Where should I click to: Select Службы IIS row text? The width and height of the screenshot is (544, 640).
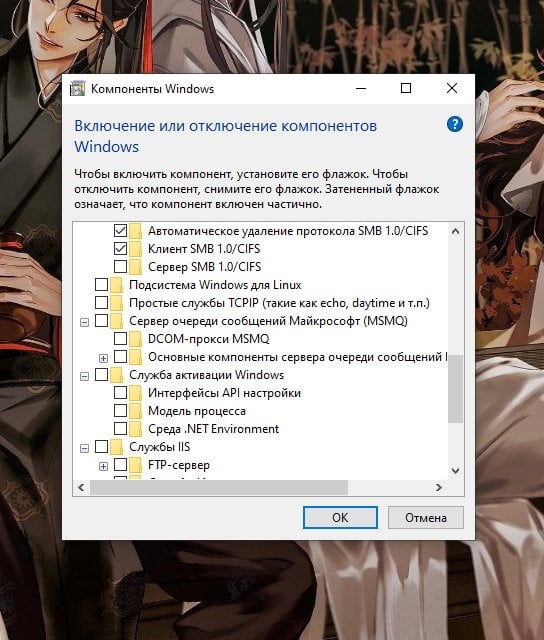coord(160,447)
